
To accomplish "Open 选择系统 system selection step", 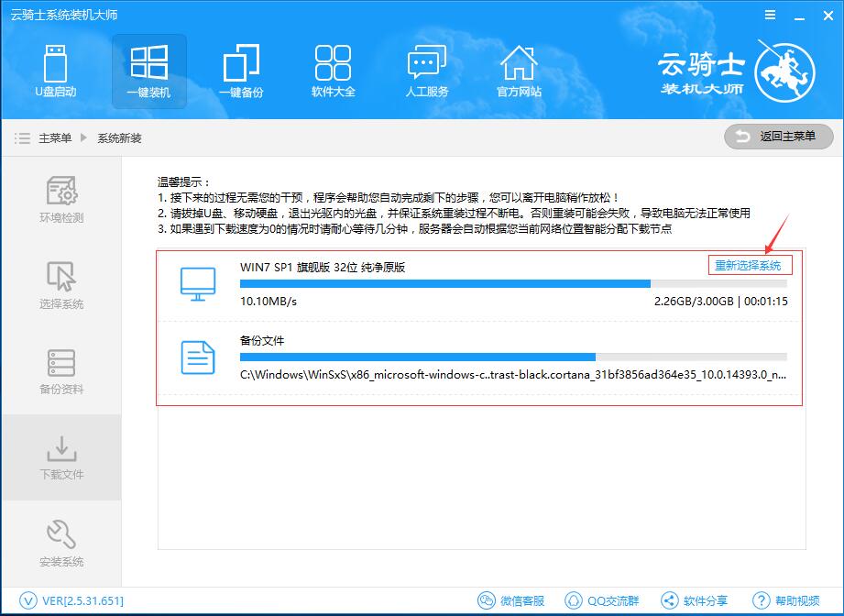I will tap(60, 282).
